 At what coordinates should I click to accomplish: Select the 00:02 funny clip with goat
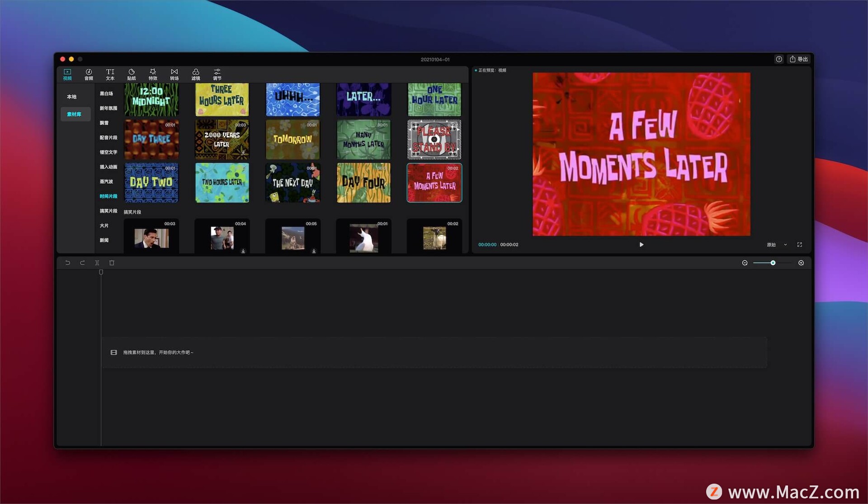pyautogui.click(x=434, y=236)
